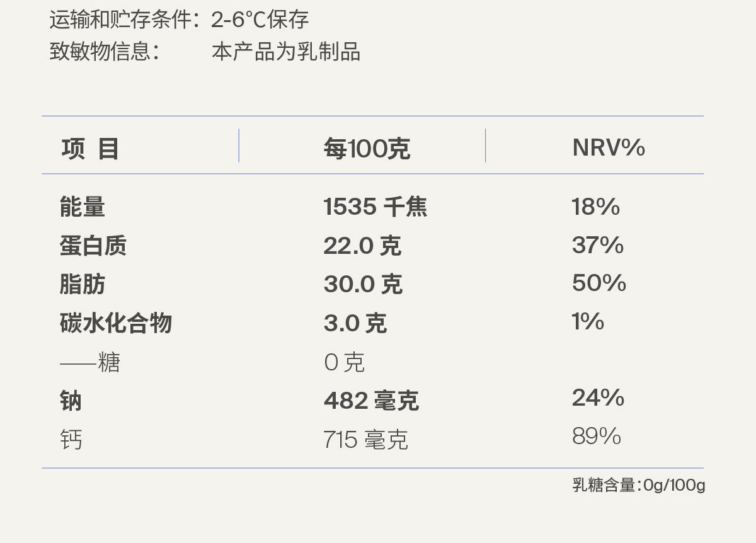
Task: Select the 钠 row label
Action: [x=71, y=401]
